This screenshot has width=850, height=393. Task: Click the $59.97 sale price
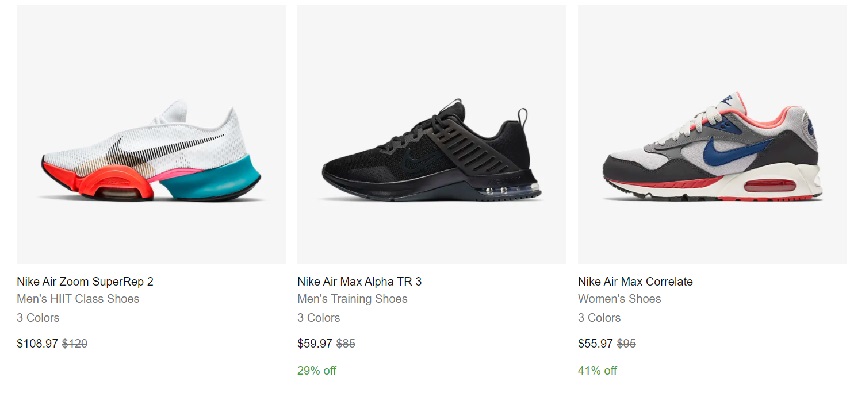click(315, 344)
